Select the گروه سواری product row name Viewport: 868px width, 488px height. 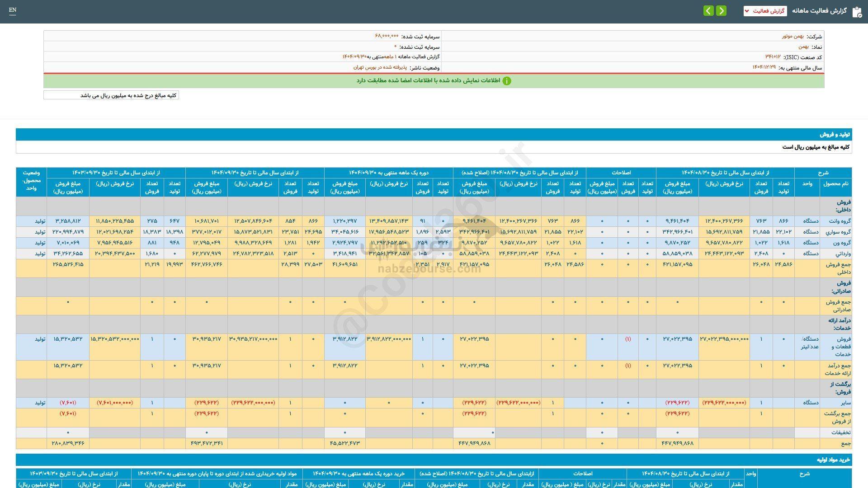point(838,232)
